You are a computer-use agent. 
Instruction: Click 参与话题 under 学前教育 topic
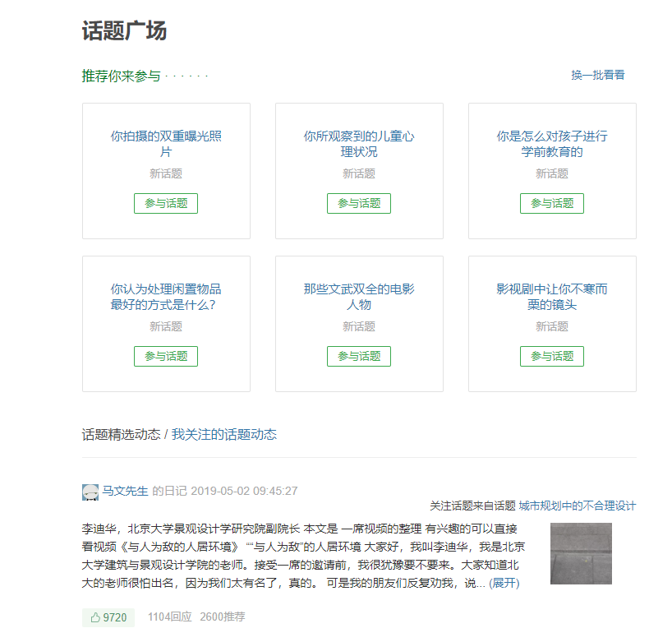[x=552, y=203]
